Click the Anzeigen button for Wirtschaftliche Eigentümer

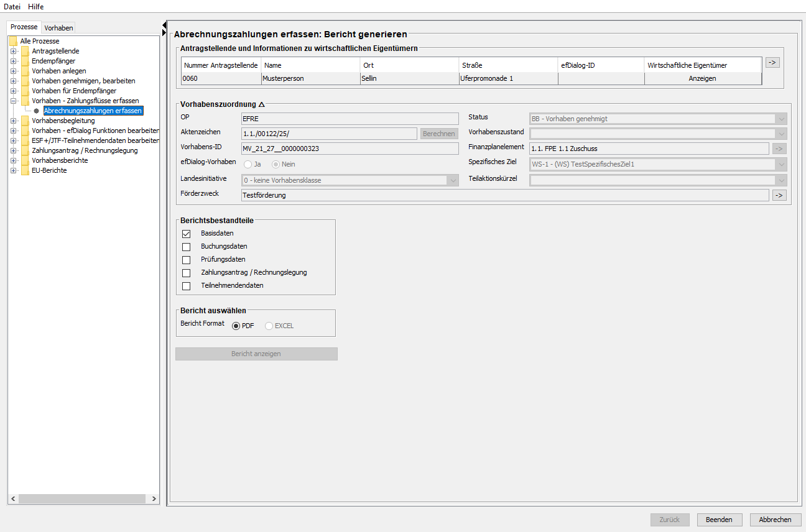point(702,78)
